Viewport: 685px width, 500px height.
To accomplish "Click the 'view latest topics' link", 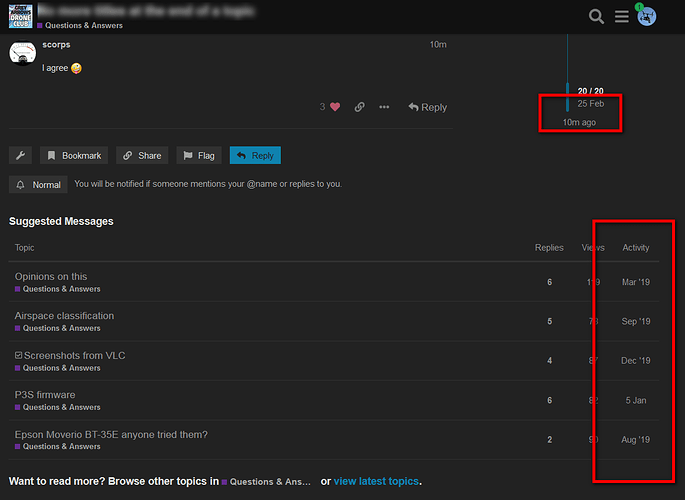I will (x=376, y=481).
